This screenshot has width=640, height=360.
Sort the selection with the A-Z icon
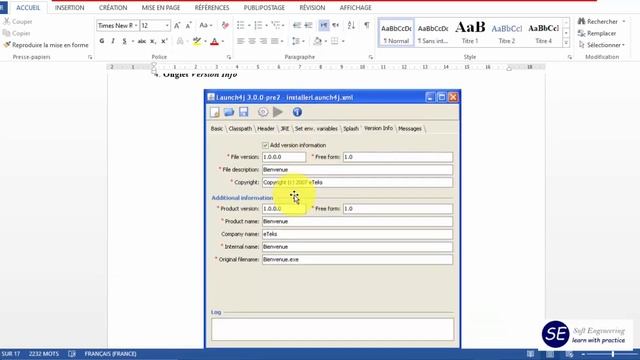tap(351, 25)
